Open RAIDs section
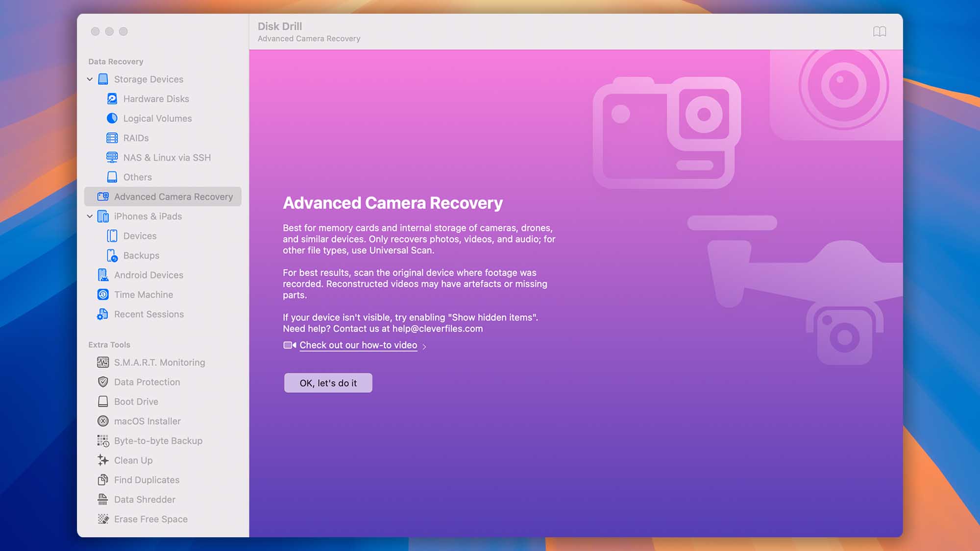The image size is (980, 551). [163, 138]
